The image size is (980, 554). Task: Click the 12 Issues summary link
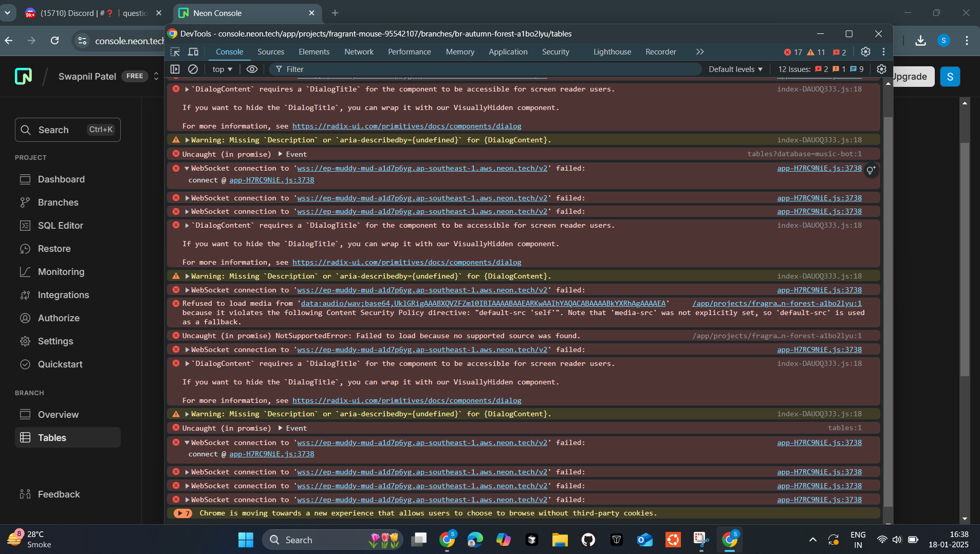820,69
